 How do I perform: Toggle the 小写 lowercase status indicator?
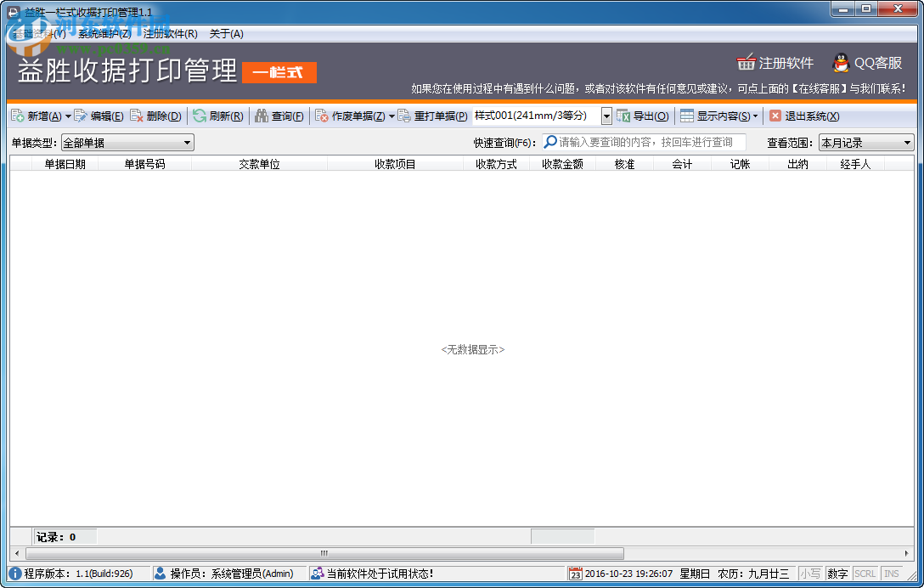coord(810,573)
